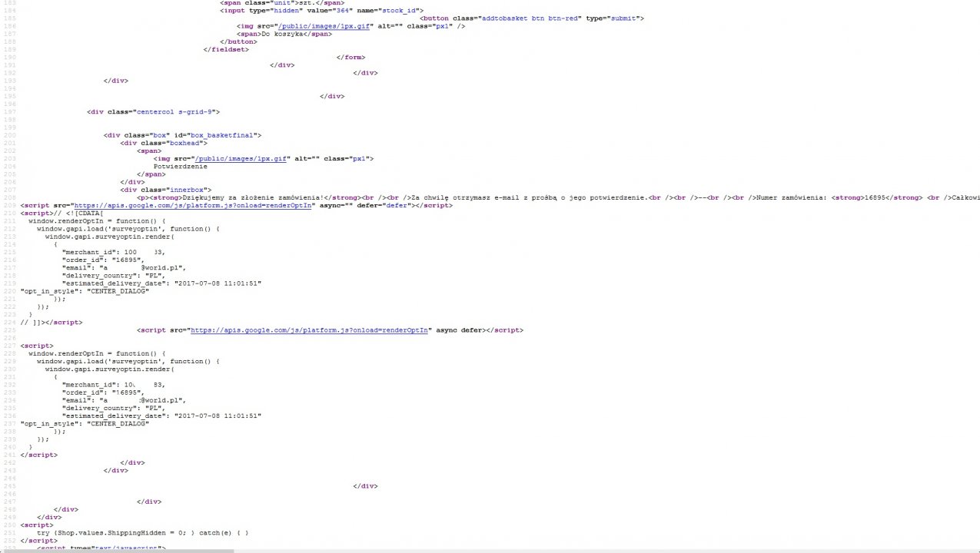
Task: Click "window.gapi.surveyoptin.render(" on line 230
Action: [110, 369]
